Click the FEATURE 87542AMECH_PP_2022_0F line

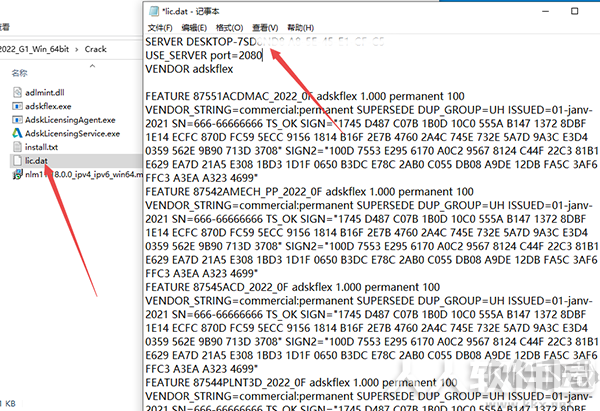coord(309,191)
